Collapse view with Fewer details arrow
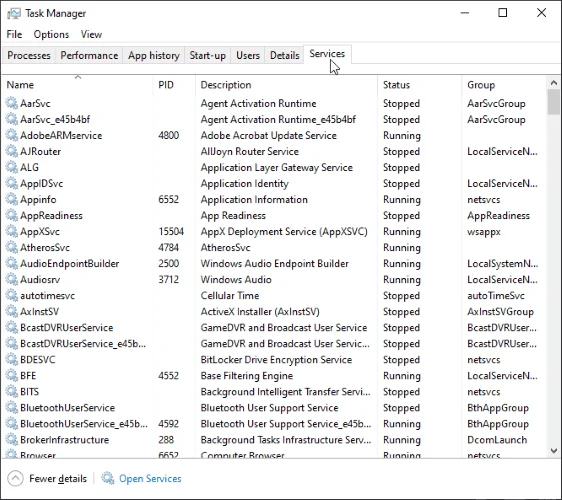Screen dimensions: 562x500 click(15, 478)
